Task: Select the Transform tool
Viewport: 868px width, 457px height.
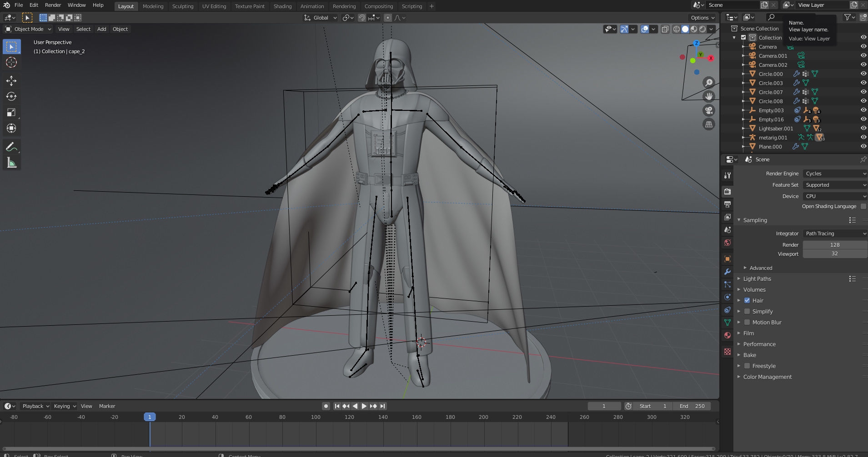Action: [11, 128]
